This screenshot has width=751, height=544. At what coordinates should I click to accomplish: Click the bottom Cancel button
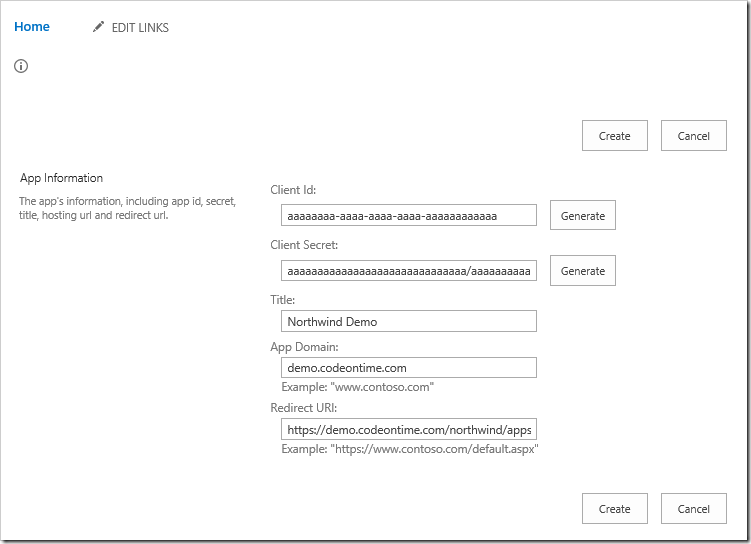pyautogui.click(x=694, y=509)
